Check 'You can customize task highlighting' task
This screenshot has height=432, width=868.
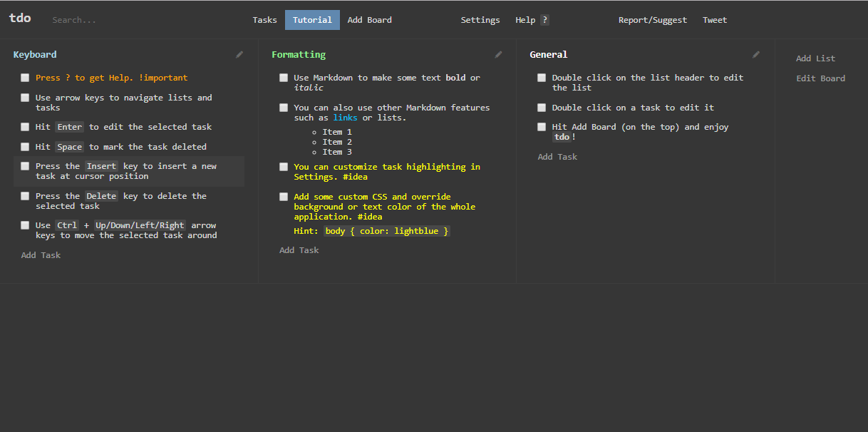click(x=284, y=167)
